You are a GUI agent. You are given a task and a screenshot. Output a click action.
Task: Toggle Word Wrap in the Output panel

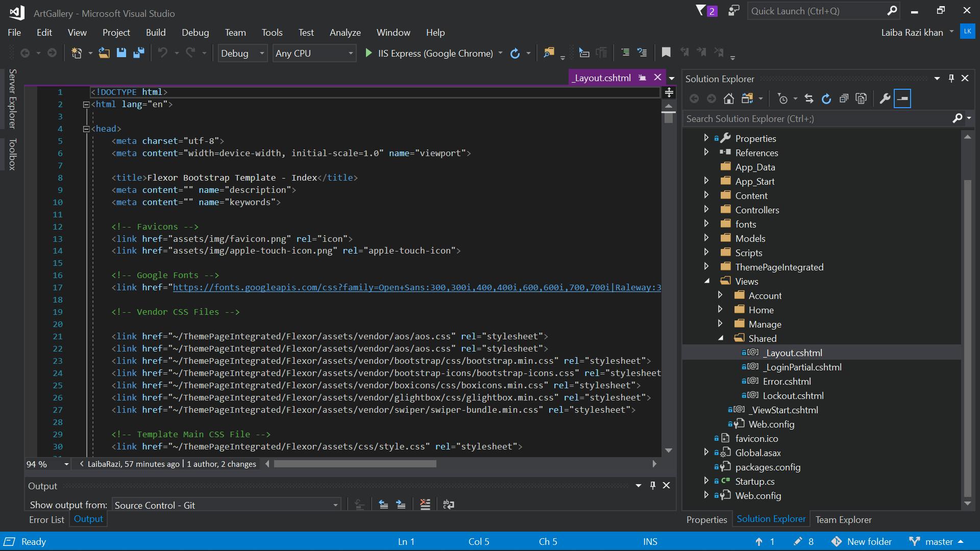(x=449, y=505)
